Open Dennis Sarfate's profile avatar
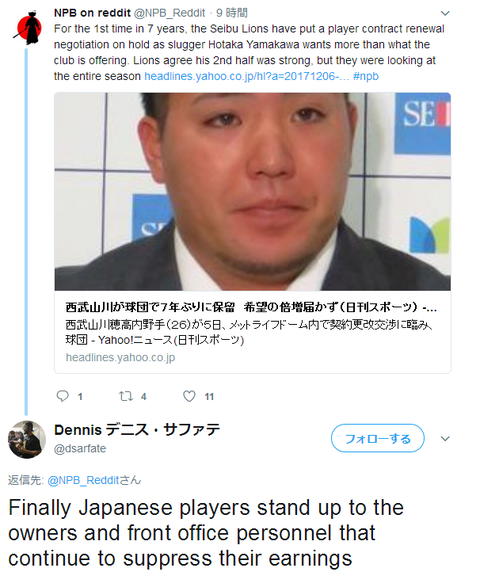This screenshot has width=480, height=587. pyautogui.click(x=27, y=440)
